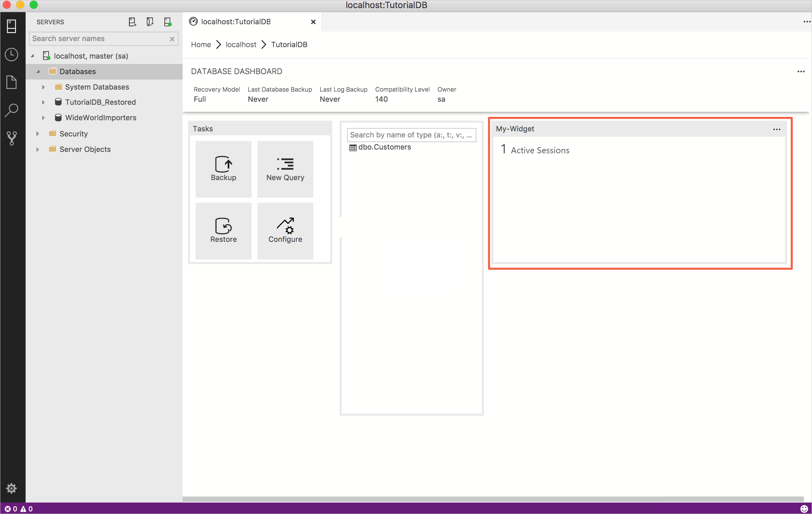
Task: Expand the Server Objects folder
Action: click(x=37, y=149)
